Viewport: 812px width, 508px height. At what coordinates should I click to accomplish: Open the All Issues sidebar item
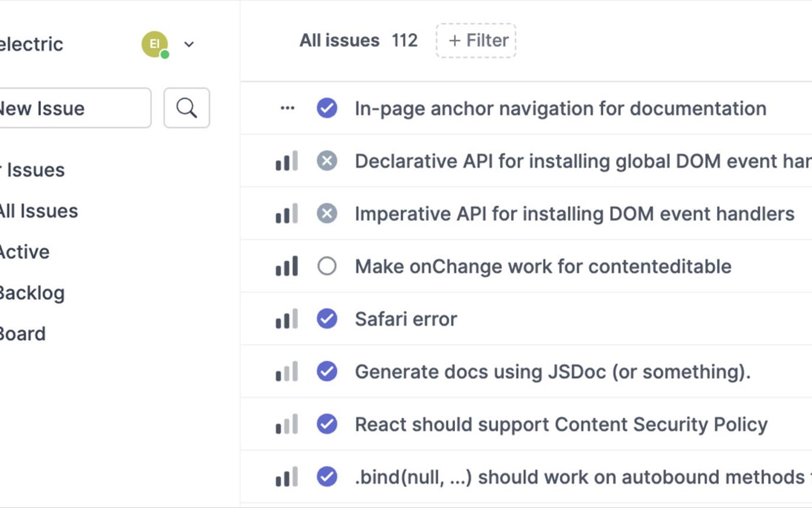tap(38, 211)
